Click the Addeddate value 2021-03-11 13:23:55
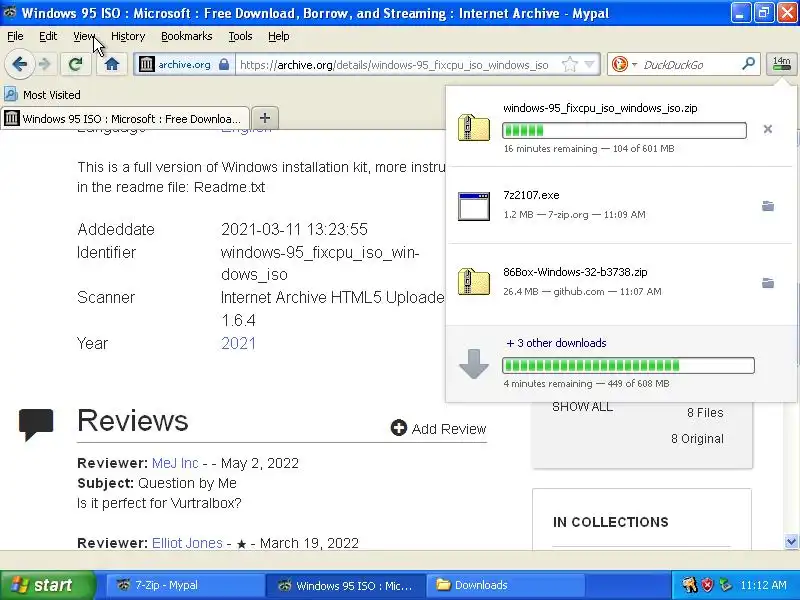The width and height of the screenshot is (800, 600). (x=294, y=229)
